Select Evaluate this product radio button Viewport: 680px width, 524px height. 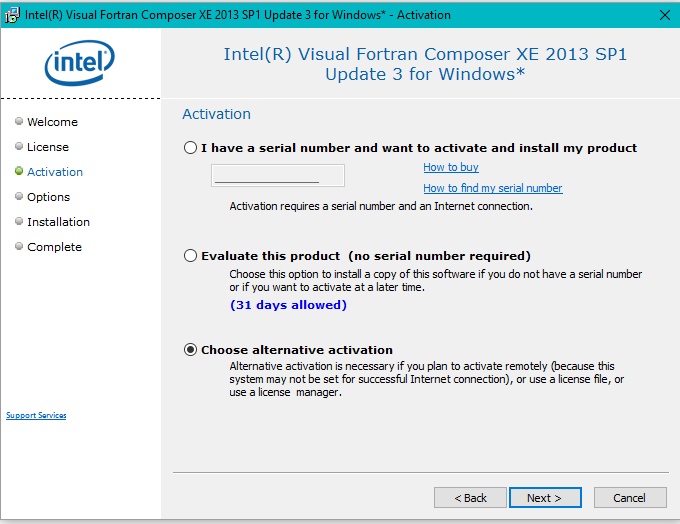click(x=190, y=255)
